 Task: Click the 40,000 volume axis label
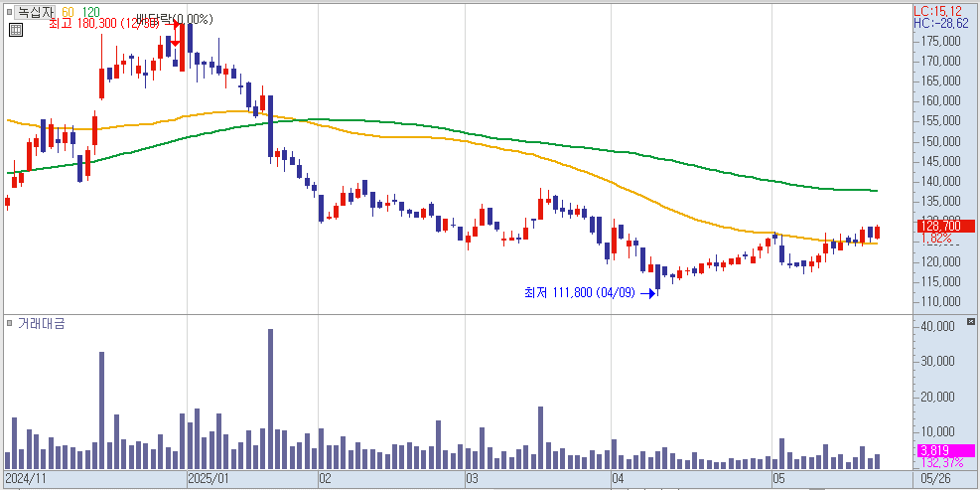click(x=937, y=326)
